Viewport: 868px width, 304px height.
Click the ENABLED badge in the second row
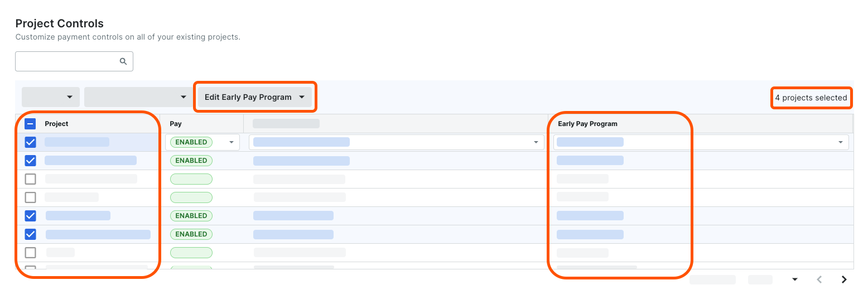[x=191, y=161]
